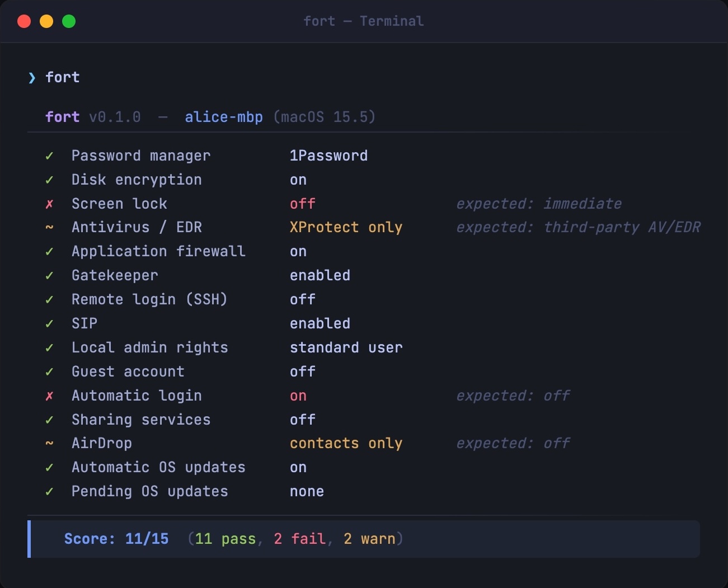Click the 'standard user' value
Viewport: 728px width, 588px height.
pyautogui.click(x=346, y=347)
